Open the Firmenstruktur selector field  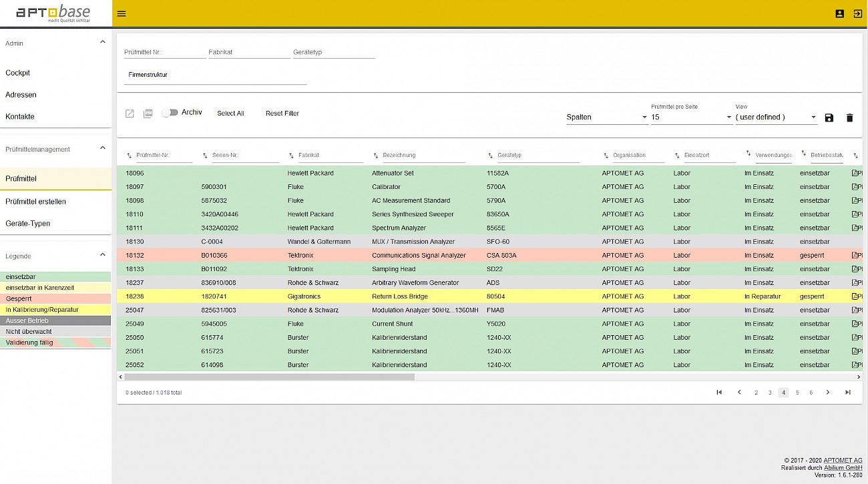(216, 75)
